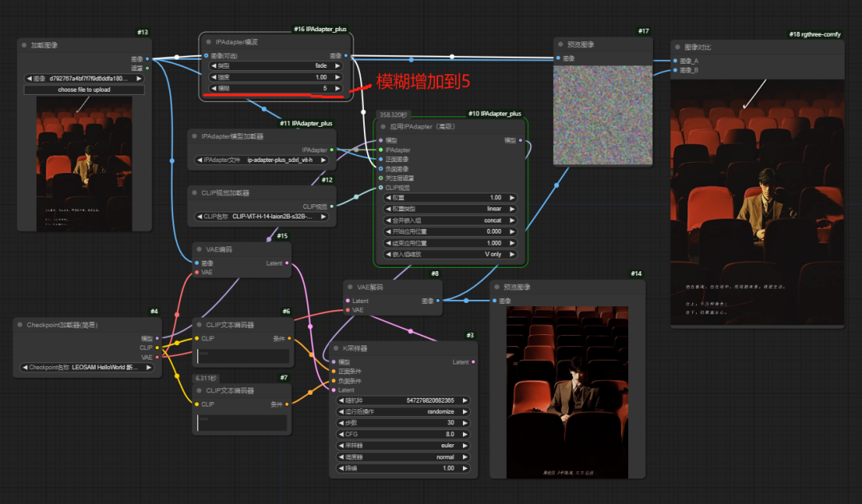Click the IPAdapter output socket on IPAdapter模型加载器

coord(331,150)
